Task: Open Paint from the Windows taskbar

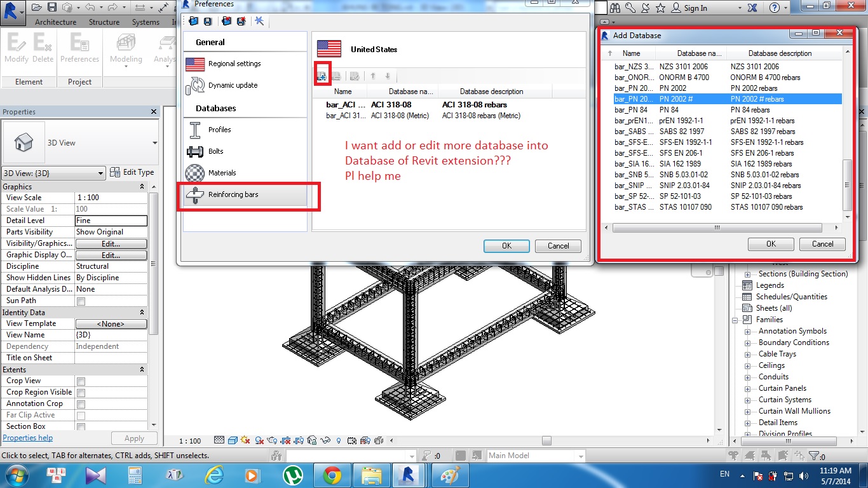Action: [x=450, y=475]
